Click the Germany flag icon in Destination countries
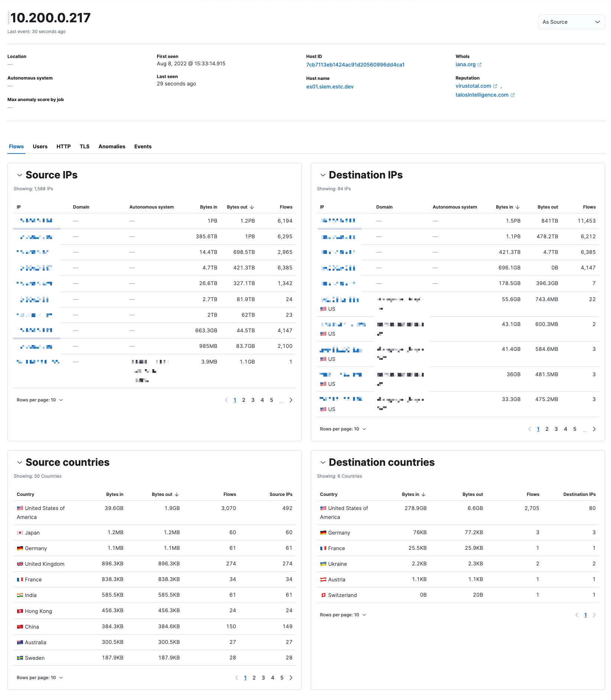This screenshot has height=700, width=611. (x=323, y=532)
